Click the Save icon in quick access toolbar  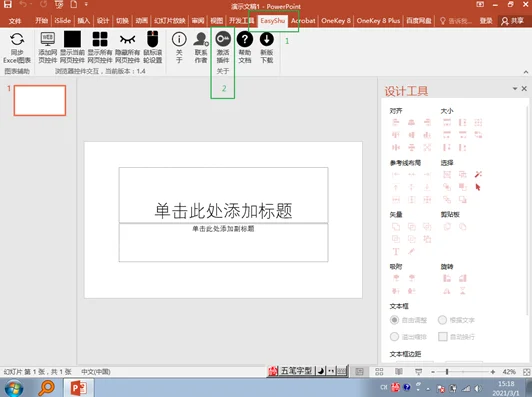point(7,4)
